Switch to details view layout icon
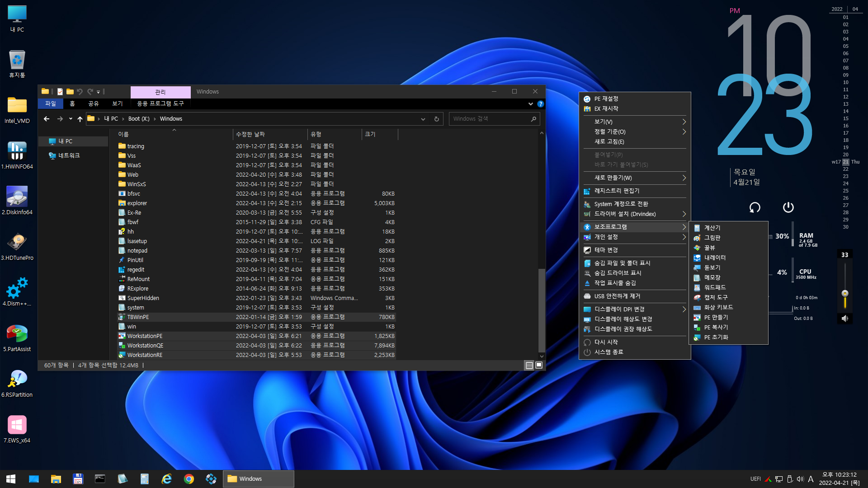The image size is (868, 488). (529, 365)
